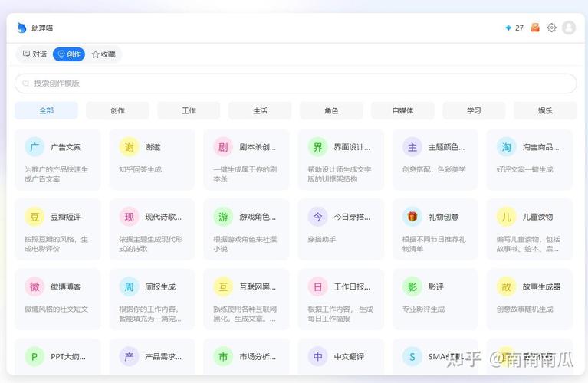
Task: Filter templates by 学习 category
Action: tap(474, 110)
